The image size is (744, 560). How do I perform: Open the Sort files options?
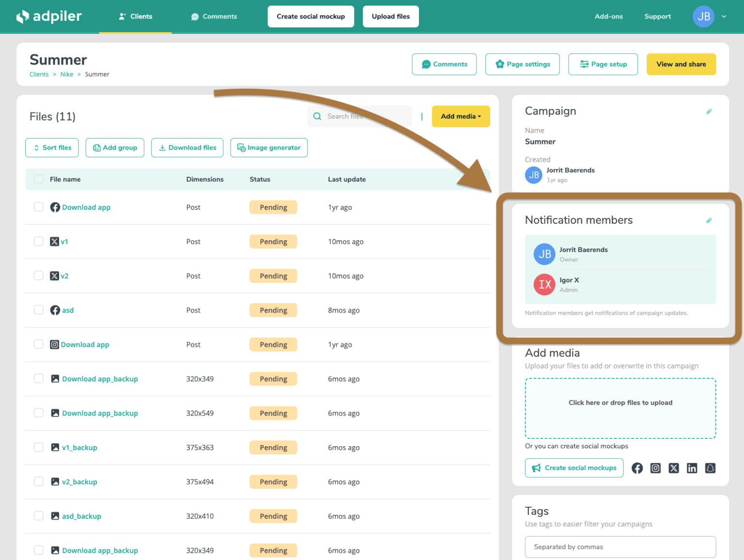pos(51,147)
